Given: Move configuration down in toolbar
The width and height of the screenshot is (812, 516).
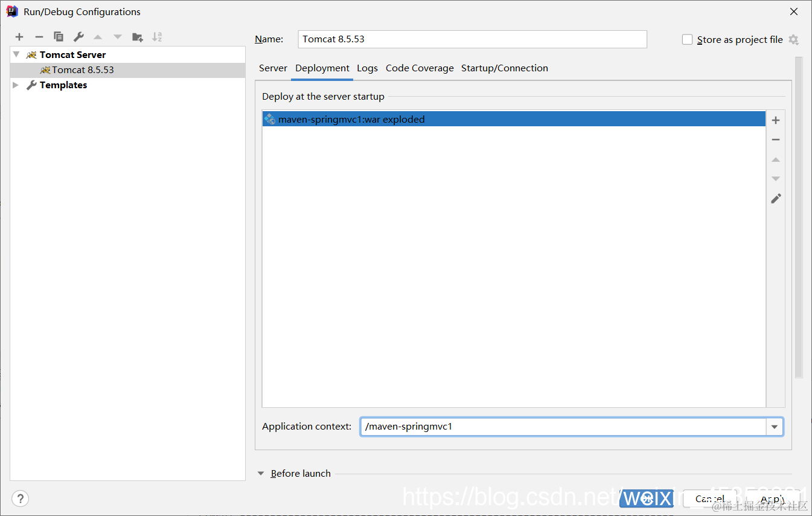Looking at the screenshot, I should click(x=118, y=37).
